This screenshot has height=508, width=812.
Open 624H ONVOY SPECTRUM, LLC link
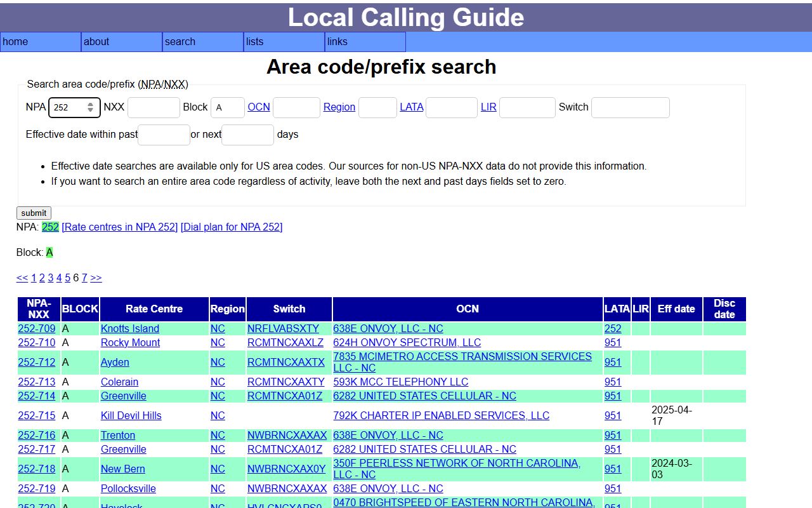click(x=407, y=343)
